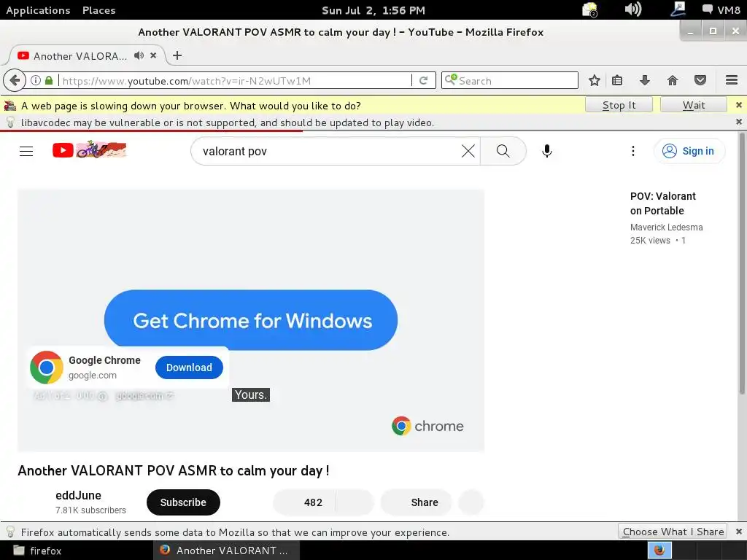Click the Firefox icon in bottom panel

(659, 551)
